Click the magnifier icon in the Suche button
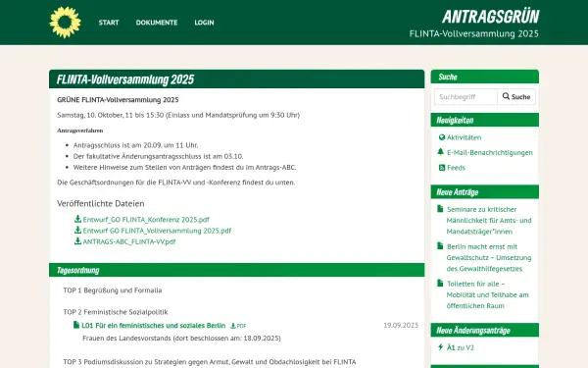The image size is (588, 368). [506, 96]
